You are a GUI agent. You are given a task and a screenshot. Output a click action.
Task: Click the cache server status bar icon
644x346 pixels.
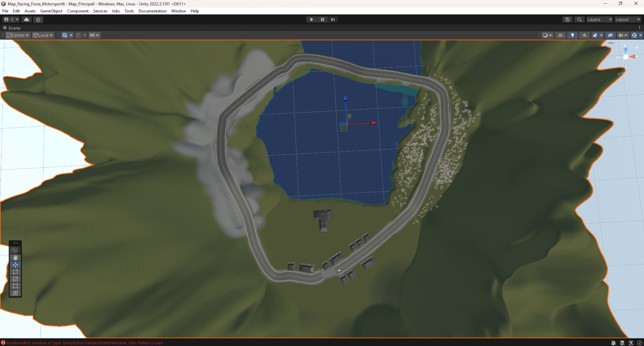click(x=622, y=343)
